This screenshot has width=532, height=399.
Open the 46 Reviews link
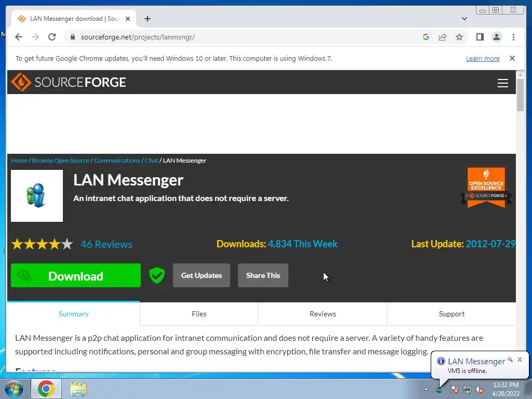coord(107,244)
